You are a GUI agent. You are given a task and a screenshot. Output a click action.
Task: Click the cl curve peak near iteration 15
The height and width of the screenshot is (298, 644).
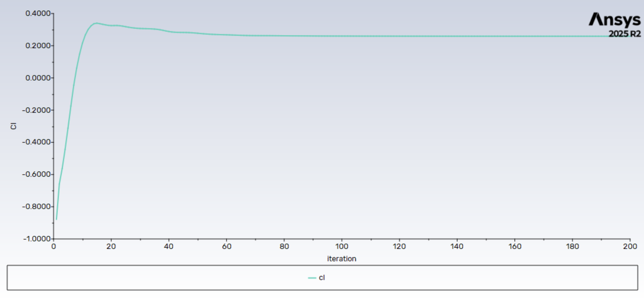click(x=96, y=23)
